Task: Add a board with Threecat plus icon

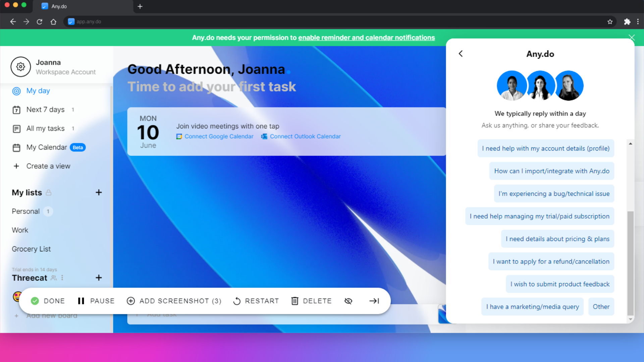Action: click(x=99, y=278)
